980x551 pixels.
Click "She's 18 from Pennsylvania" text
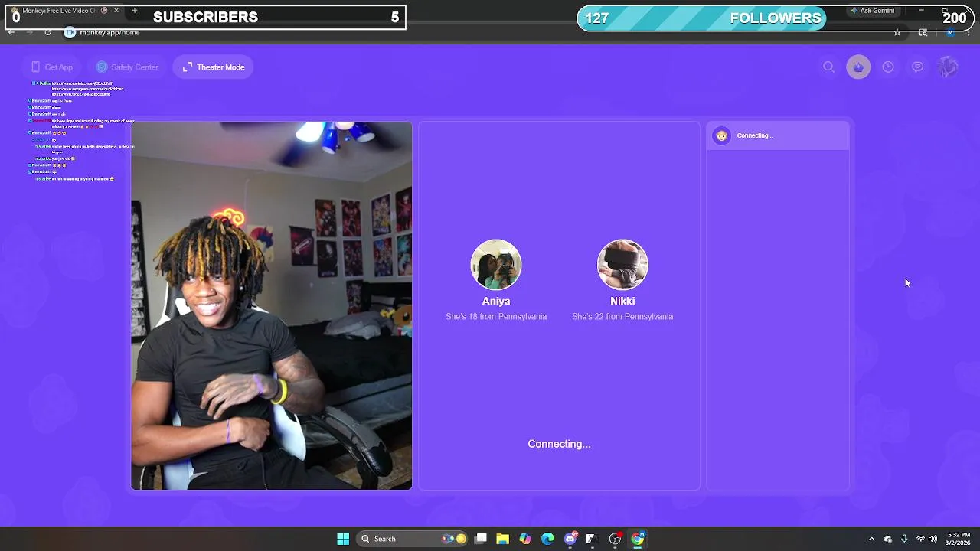tap(496, 317)
